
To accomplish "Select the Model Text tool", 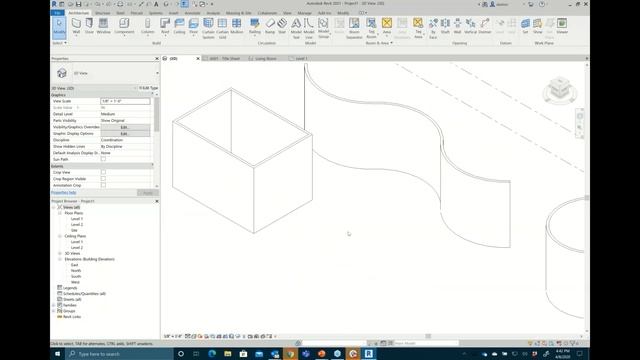I will point(296,28).
